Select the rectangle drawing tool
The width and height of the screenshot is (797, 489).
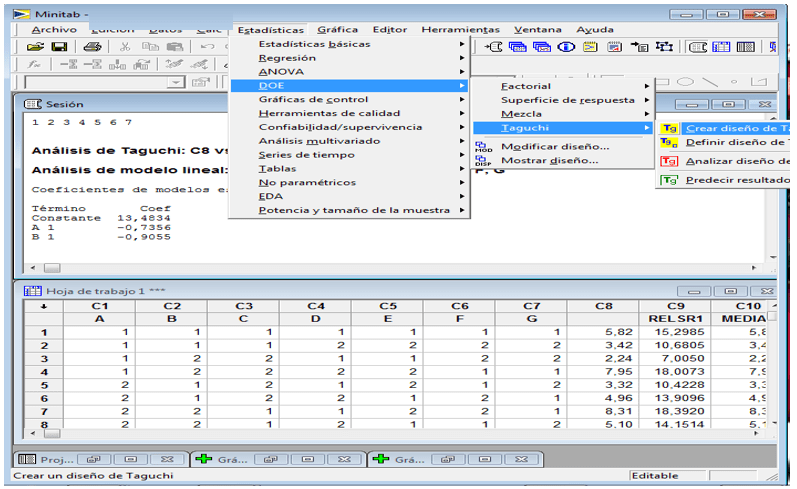coord(662,81)
